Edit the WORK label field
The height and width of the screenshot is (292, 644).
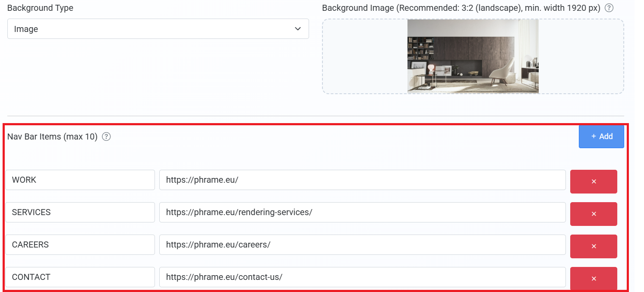(80, 180)
